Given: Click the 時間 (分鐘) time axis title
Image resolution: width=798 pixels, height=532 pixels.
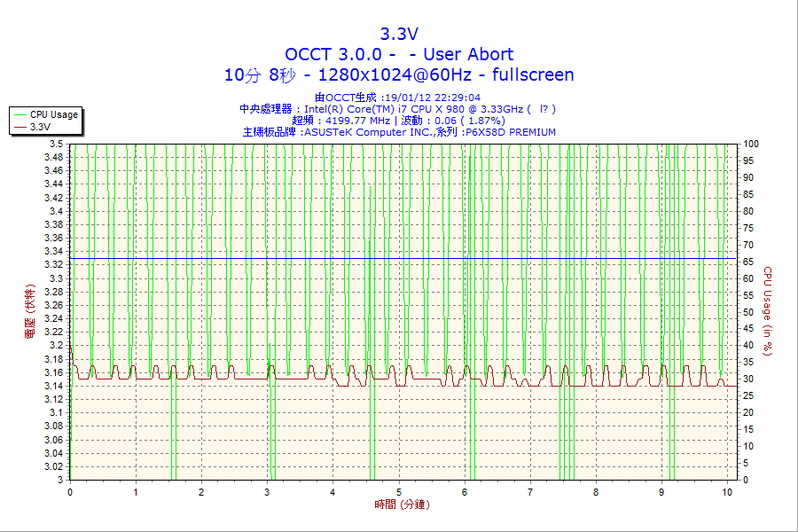Looking at the screenshot, I should [402, 505].
